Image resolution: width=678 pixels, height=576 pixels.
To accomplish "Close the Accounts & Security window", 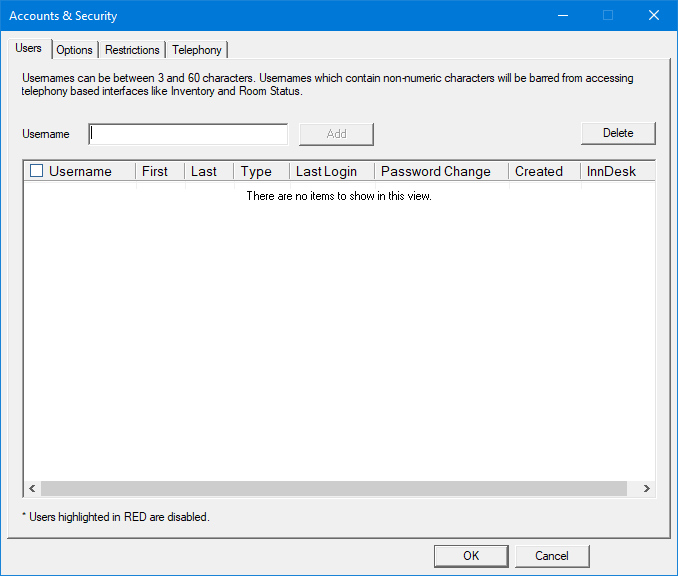I will point(654,15).
